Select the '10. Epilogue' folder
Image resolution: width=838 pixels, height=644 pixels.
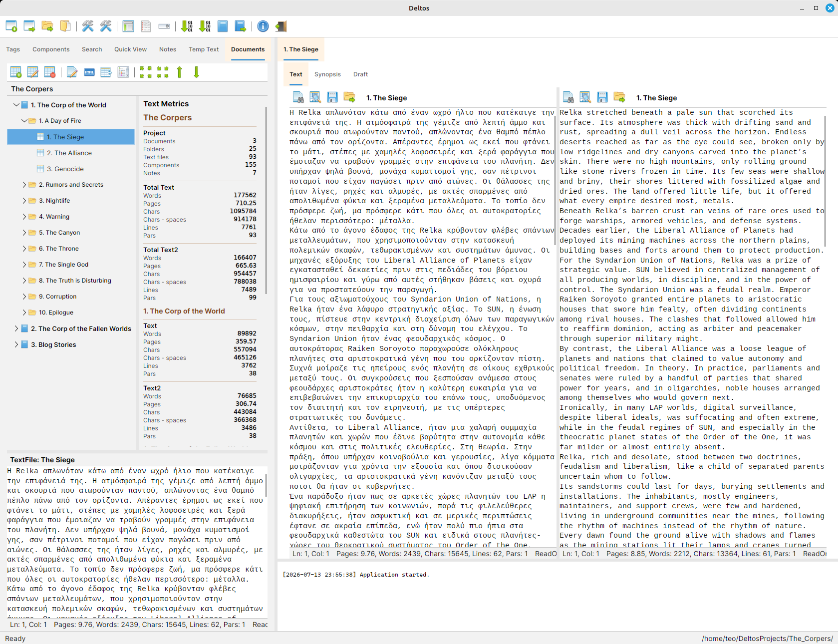pyautogui.click(x=56, y=313)
